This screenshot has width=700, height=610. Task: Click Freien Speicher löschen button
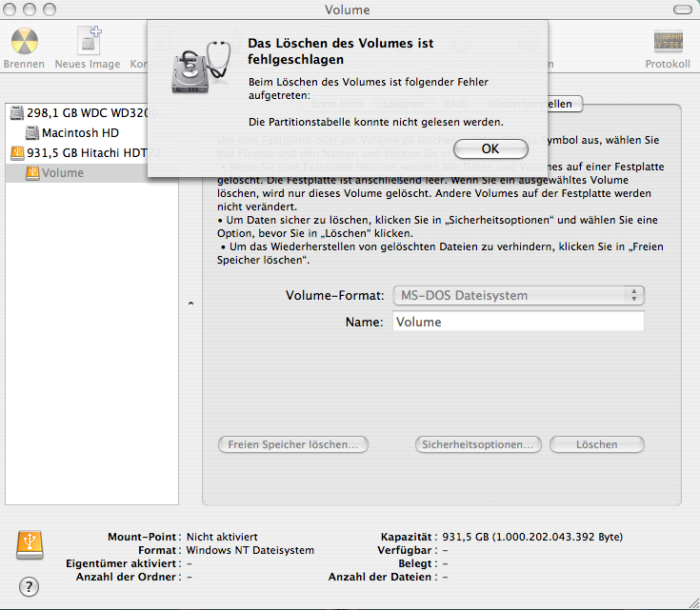[293, 444]
